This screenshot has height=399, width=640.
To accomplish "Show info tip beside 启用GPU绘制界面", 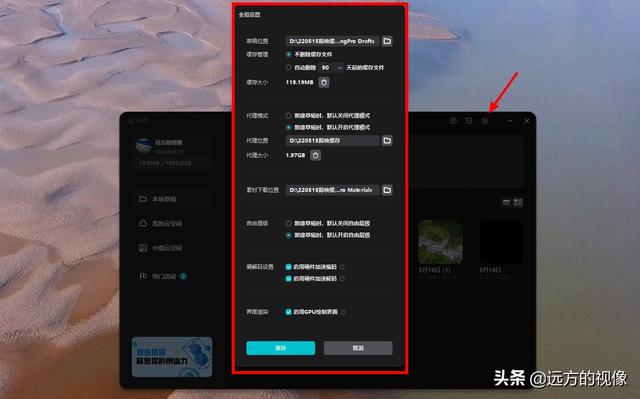I will point(343,312).
